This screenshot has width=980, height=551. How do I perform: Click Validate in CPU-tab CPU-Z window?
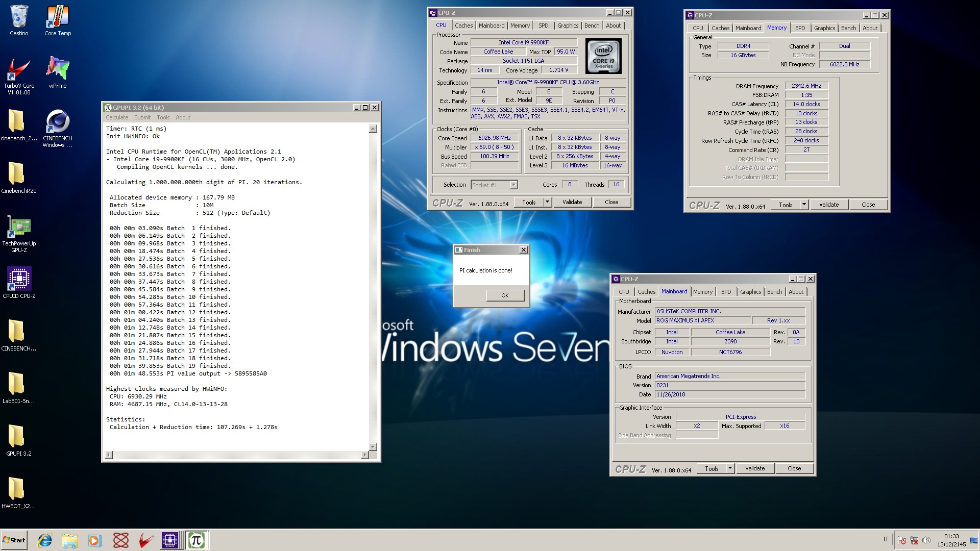click(x=572, y=202)
